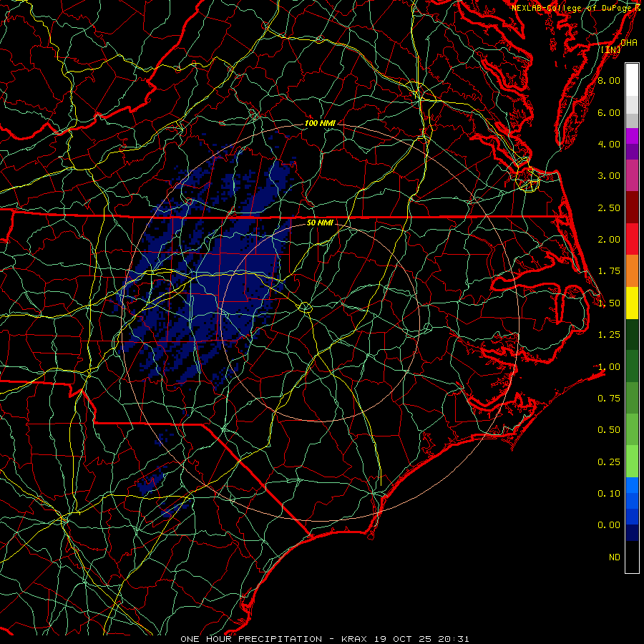
Task: Click the "4.00" legend value
Action: tap(609, 144)
